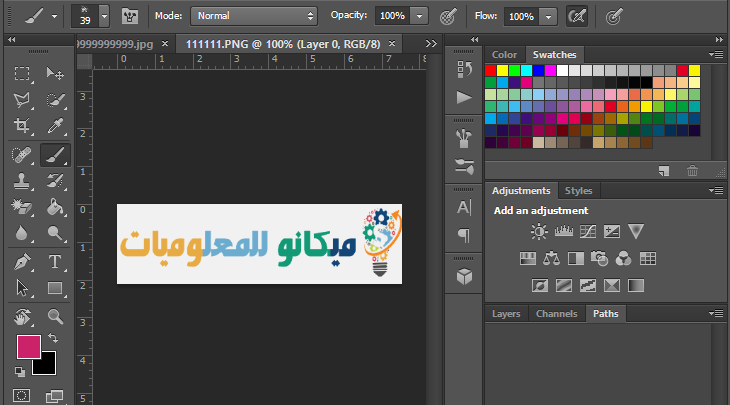Select the Crop tool
The height and width of the screenshot is (405, 730).
tap(21, 125)
